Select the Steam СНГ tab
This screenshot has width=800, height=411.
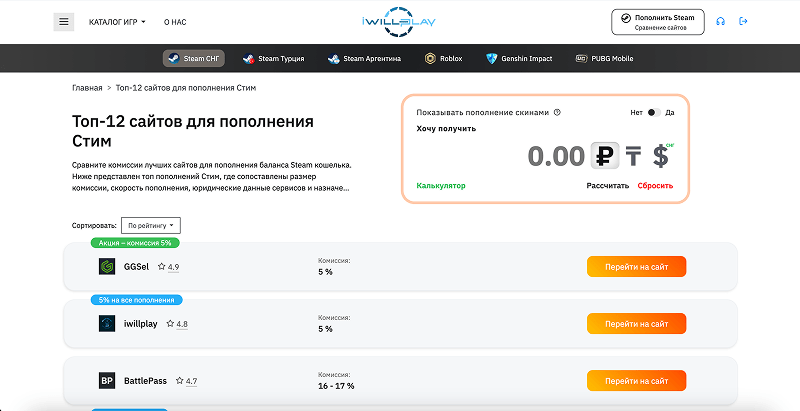point(194,59)
